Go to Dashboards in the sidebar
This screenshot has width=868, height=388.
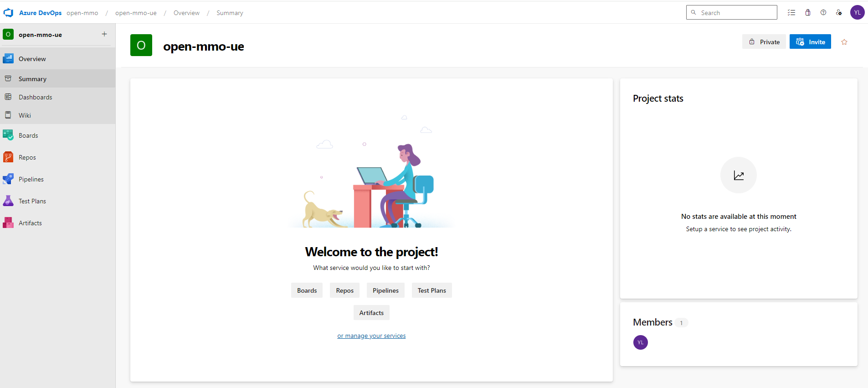click(57, 97)
